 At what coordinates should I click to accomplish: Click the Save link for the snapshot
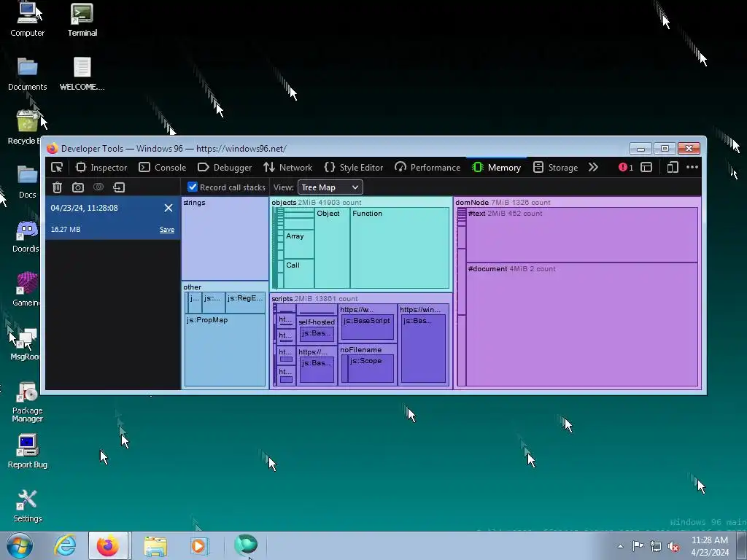tap(167, 230)
